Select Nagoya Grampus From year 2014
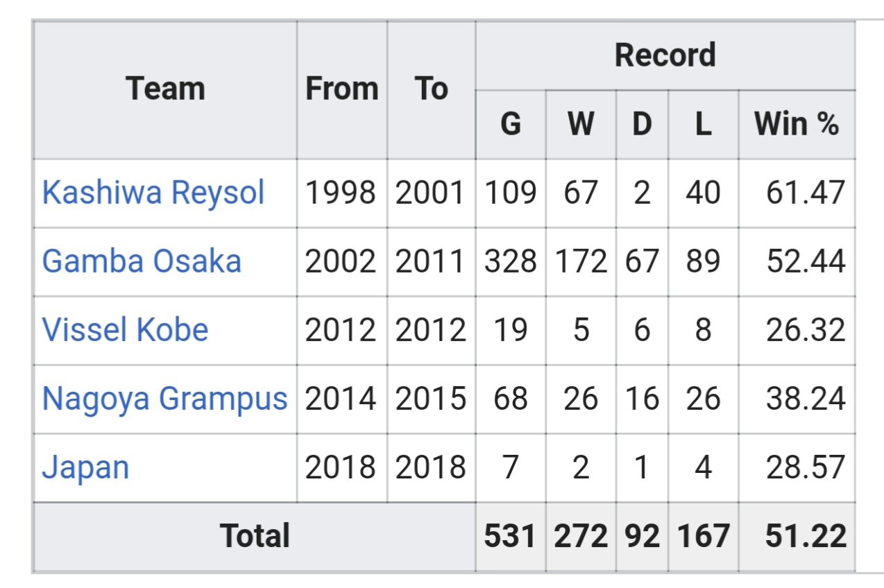This screenshot has width=884, height=588. tap(341, 399)
